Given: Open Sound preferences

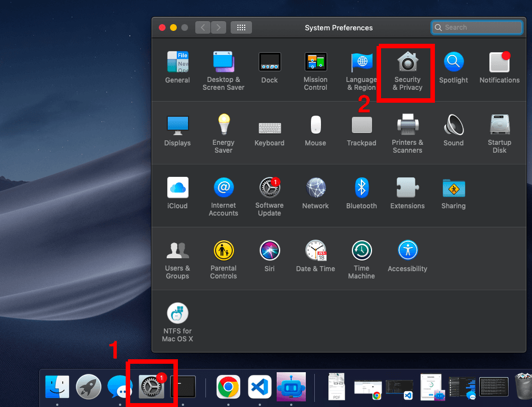Looking at the screenshot, I should pyautogui.click(x=453, y=130).
